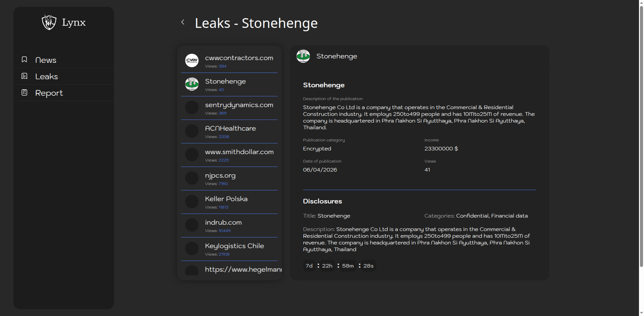Open the Leaks menu item
The height and width of the screenshot is (316, 644).
pyautogui.click(x=64, y=76)
